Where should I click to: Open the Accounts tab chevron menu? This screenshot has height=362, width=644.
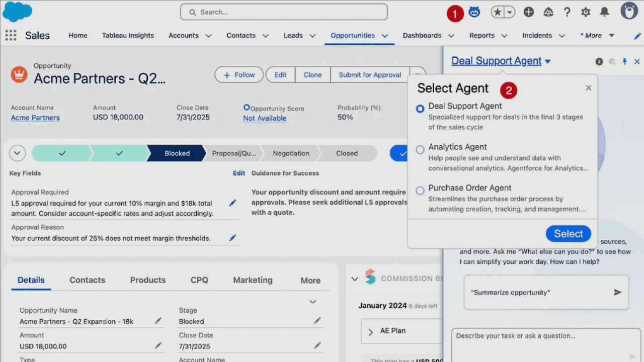pyautogui.click(x=208, y=36)
